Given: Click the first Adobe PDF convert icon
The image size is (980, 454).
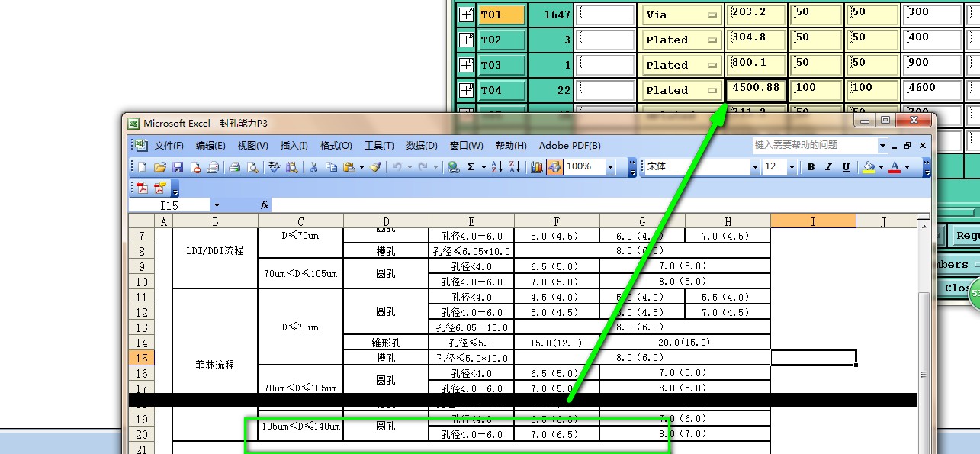Looking at the screenshot, I should click(x=143, y=188).
